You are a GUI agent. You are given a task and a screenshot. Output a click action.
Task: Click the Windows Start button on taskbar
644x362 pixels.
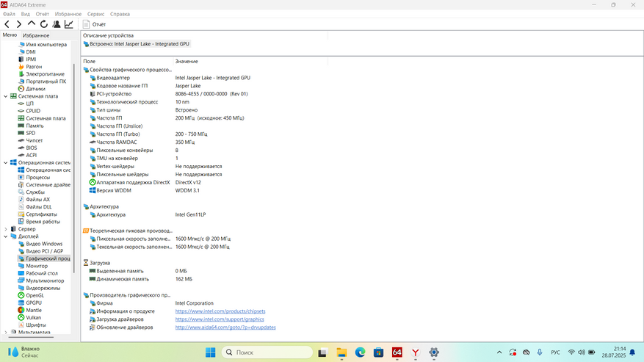point(210,352)
